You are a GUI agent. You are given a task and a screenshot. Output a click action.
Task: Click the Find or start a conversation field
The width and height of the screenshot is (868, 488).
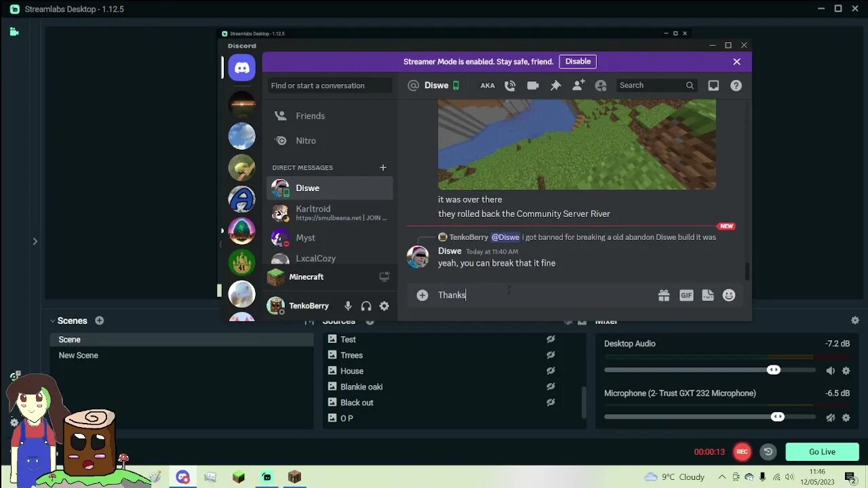(x=330, y=85)
